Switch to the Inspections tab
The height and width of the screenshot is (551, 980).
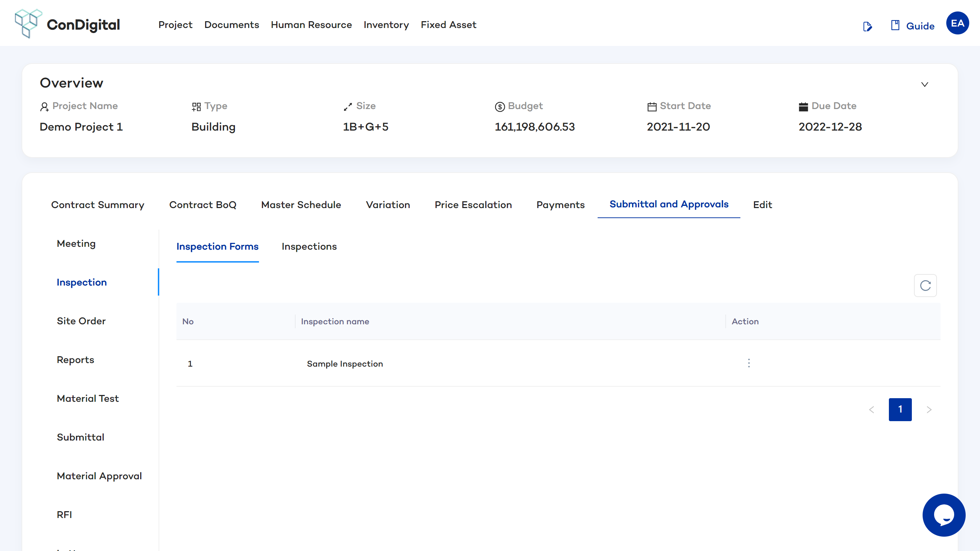tap(309, 246)
